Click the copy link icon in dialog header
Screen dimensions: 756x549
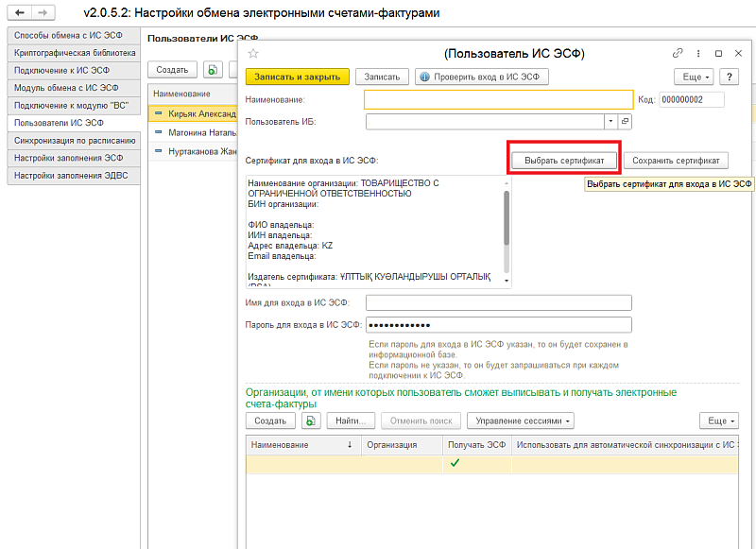(x=678, y=54)
